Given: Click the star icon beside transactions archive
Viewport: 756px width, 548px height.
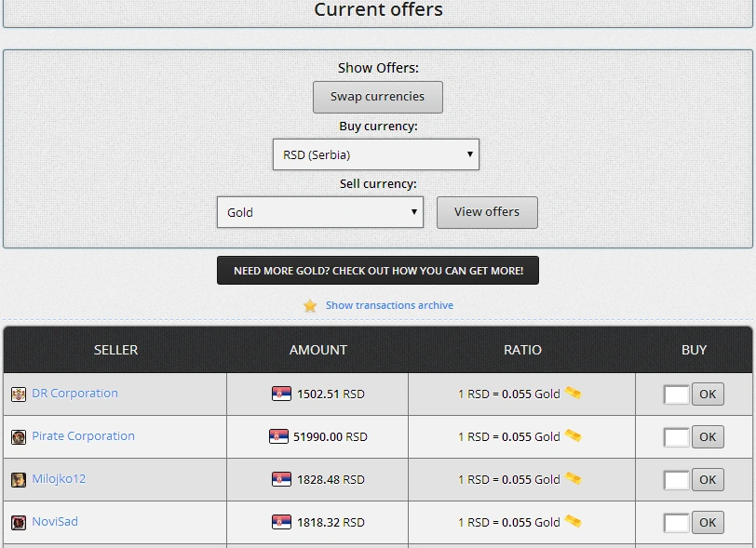Looking at the screenshot, I should [x=310, y=305].
